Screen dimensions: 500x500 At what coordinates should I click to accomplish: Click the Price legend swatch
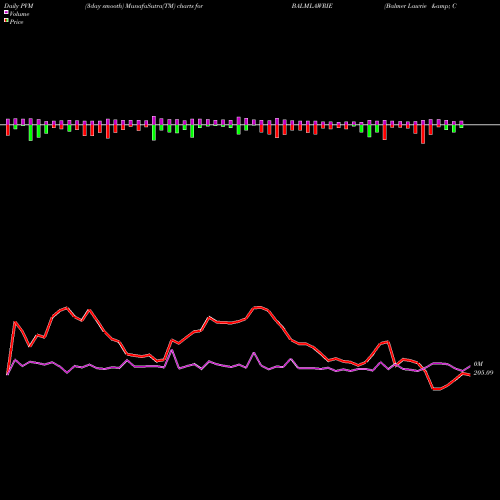click(x=6, y=21)
